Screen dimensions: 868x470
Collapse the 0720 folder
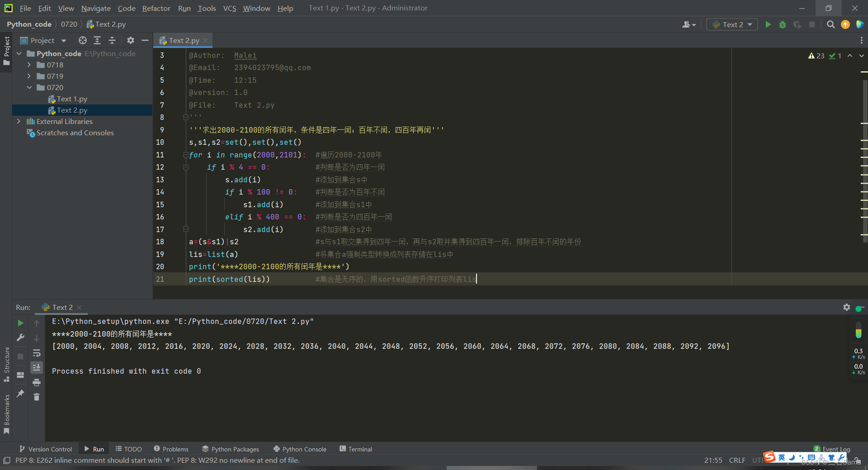click(x=30, y=87)
